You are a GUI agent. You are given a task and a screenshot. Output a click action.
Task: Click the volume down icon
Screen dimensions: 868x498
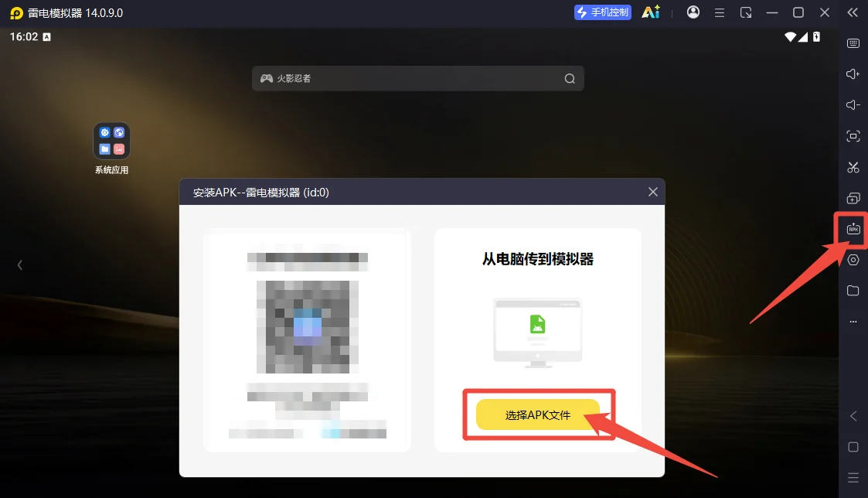click(853, 105)
